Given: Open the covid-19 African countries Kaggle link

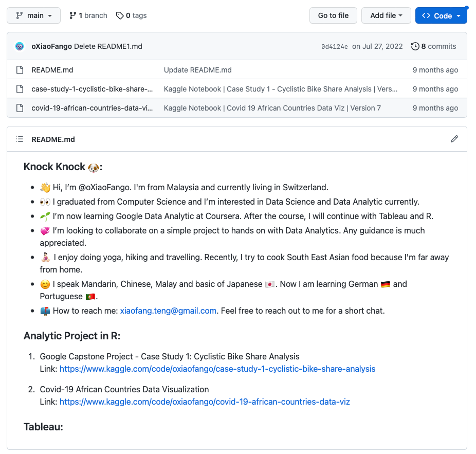Looking at the screenshot, I should tap(205, 402).
